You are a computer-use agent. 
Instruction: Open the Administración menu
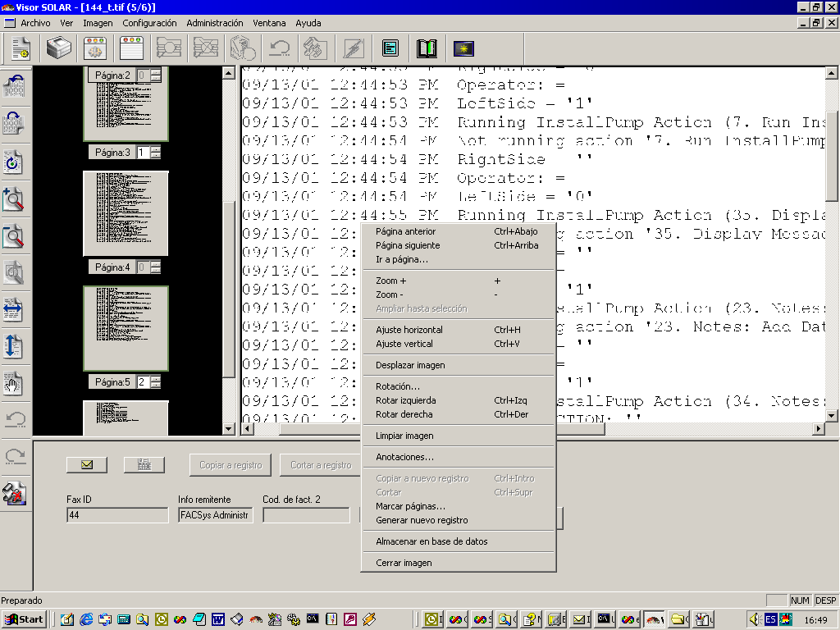pos(215,23)
